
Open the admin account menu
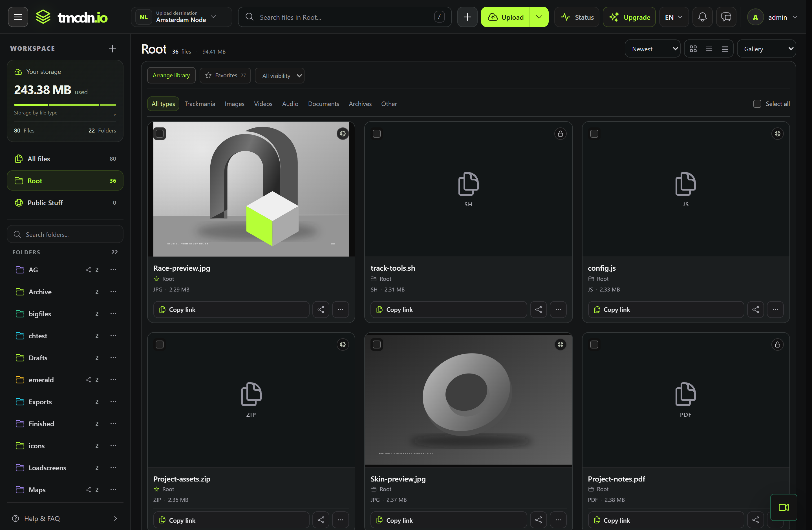773,17
